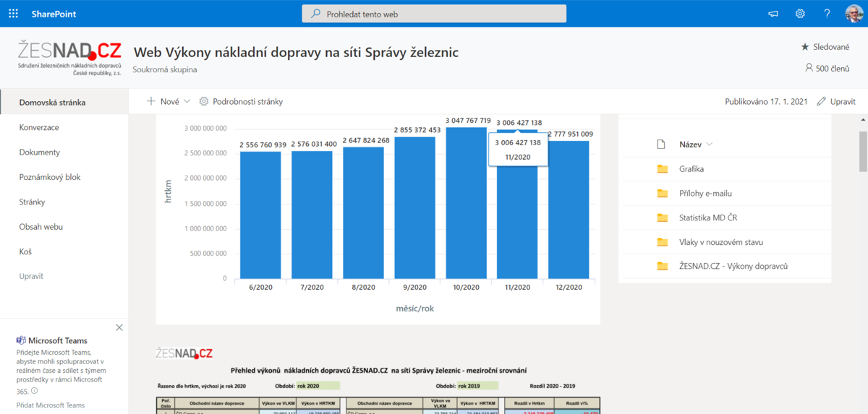Open the user profile avatar

[x=854, y=14]
